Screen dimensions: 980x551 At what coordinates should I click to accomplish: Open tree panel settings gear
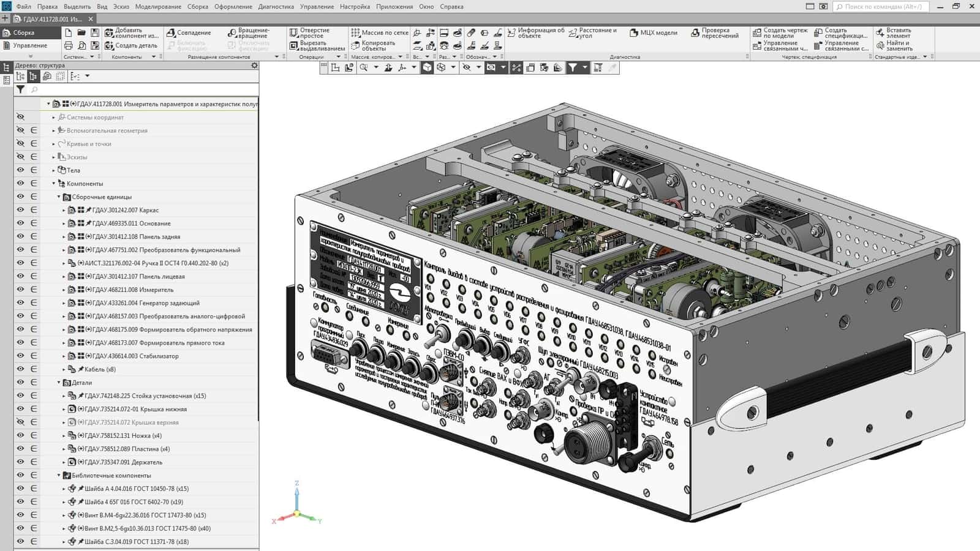tap(255, 65)
